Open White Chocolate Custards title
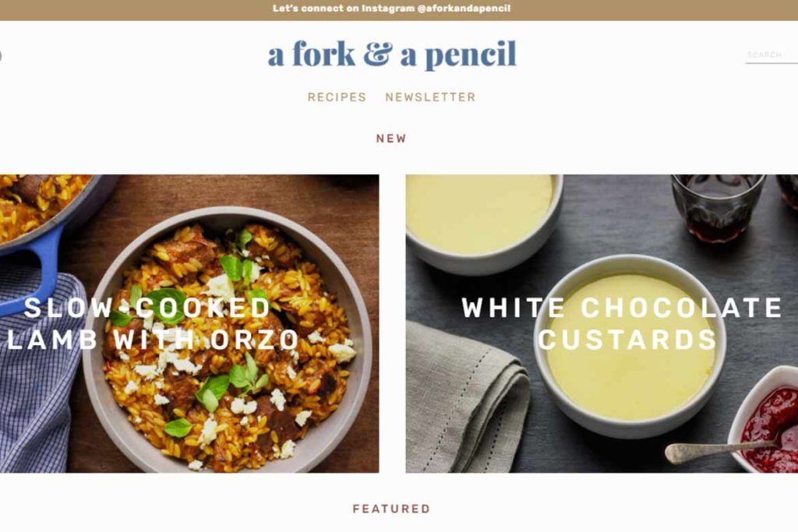This screenshot has width=798, height=532. click(x=622, y=323)
